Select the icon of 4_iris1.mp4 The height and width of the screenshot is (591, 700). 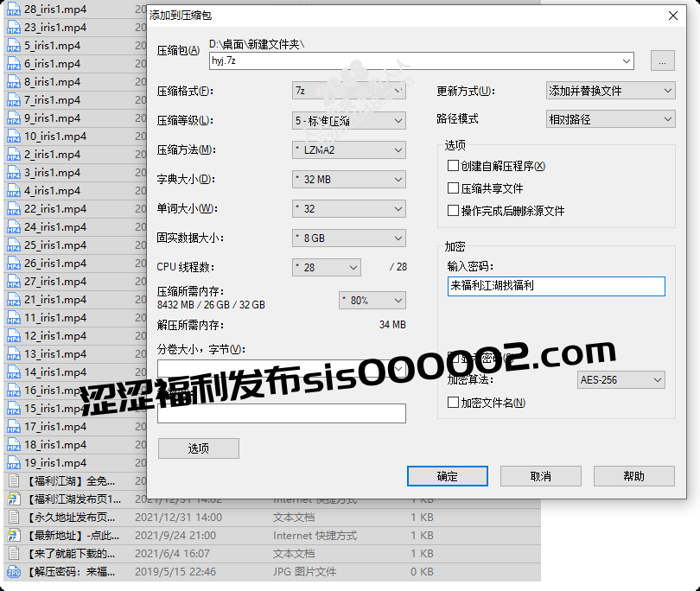click(14, 191)
